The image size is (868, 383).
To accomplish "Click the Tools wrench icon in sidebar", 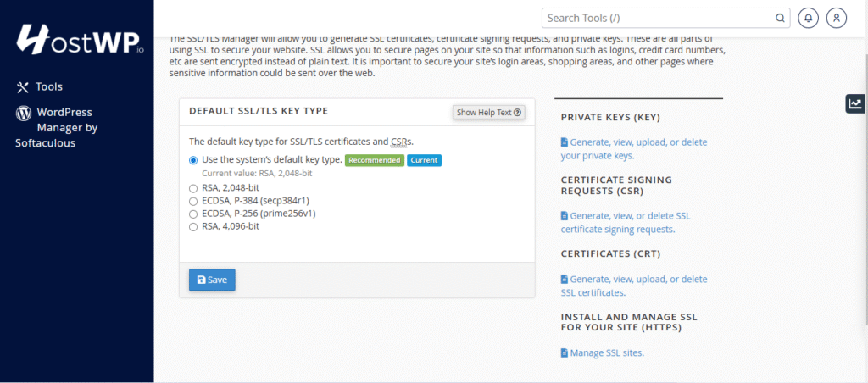I will (x=23, y=86).
